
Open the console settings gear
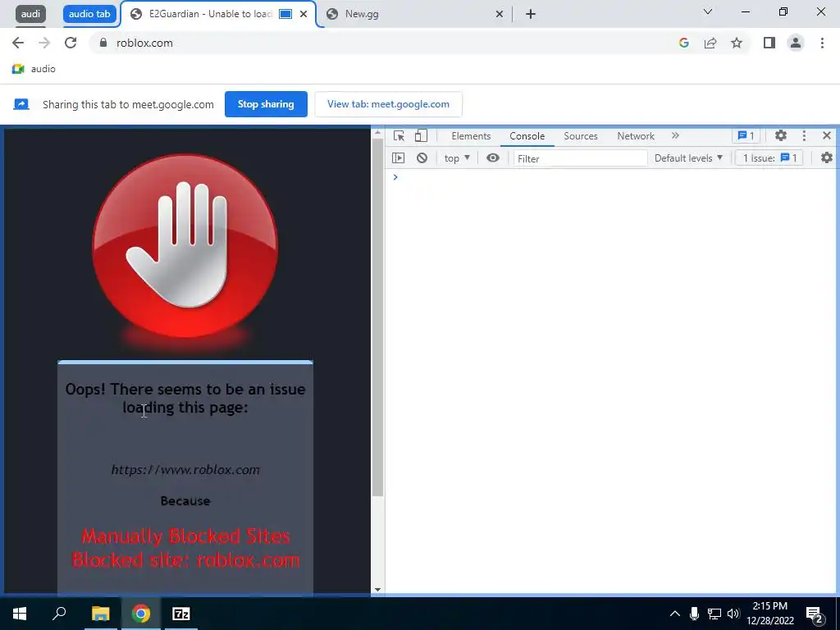(x=827, y=158)
